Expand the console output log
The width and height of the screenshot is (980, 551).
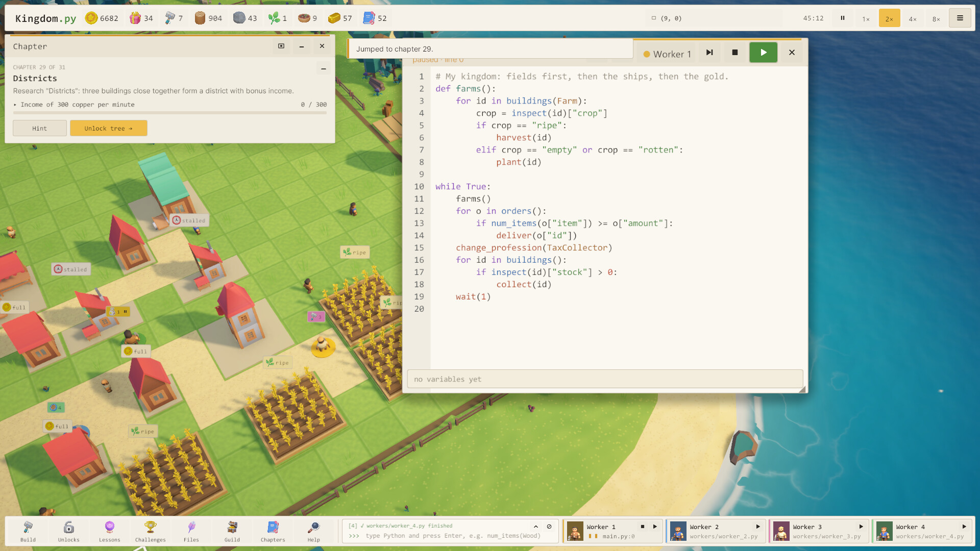point(536,527)
